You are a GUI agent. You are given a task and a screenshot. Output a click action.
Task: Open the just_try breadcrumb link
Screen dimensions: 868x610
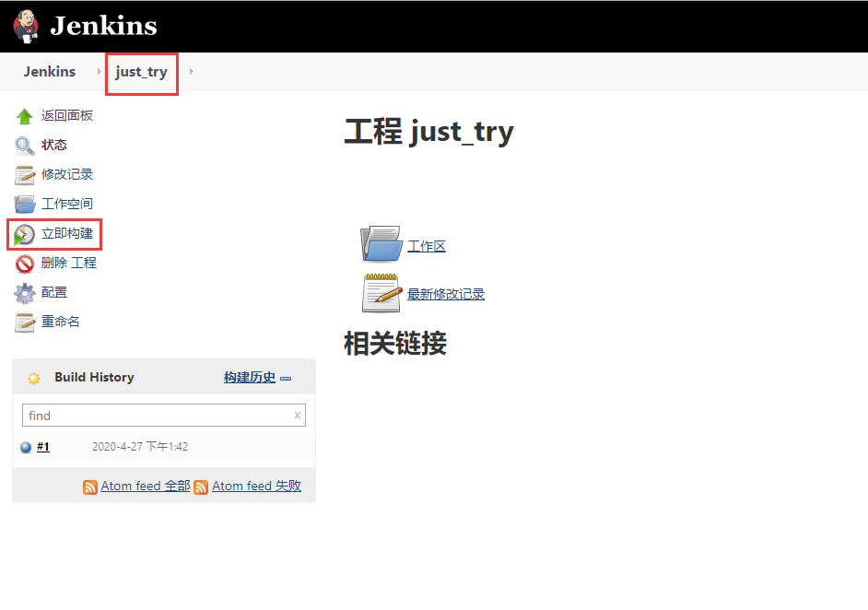tap(141, 72)
